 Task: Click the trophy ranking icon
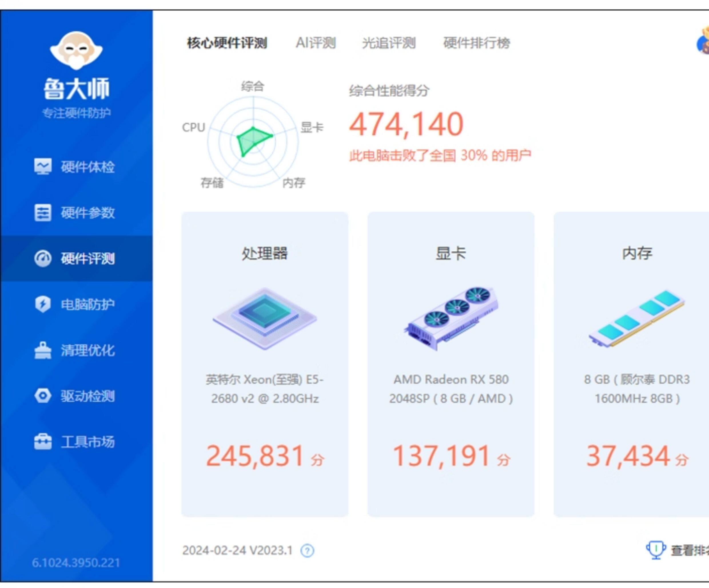(x=656, y=550)
